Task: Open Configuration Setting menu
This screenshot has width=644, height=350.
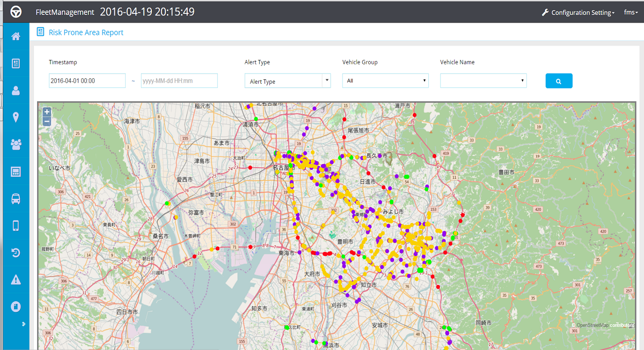Action: (578, 12)
